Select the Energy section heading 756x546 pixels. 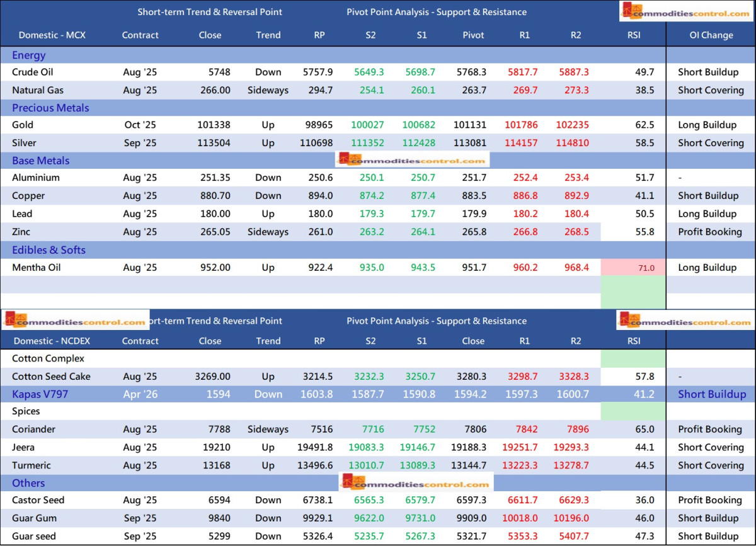[x=29, y=55]
